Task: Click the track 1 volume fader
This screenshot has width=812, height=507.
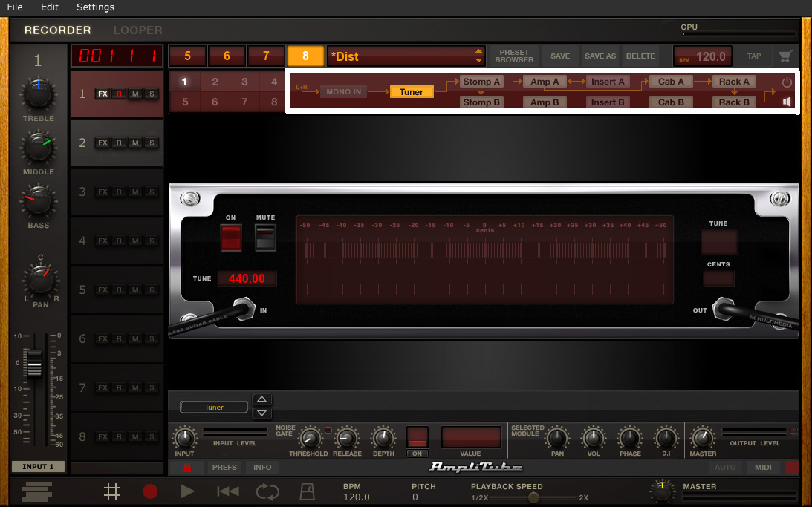Action: point(34,363)
